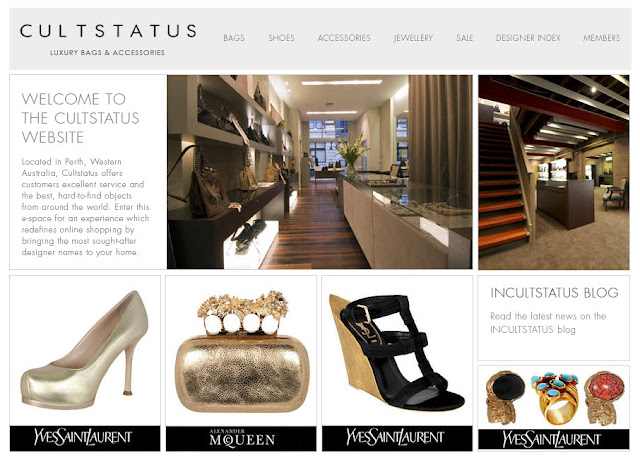This screenshot has width=640, height=458.
Task: Click the gold Yves Saint Laurent pump
Action: [x=85, y=350]
